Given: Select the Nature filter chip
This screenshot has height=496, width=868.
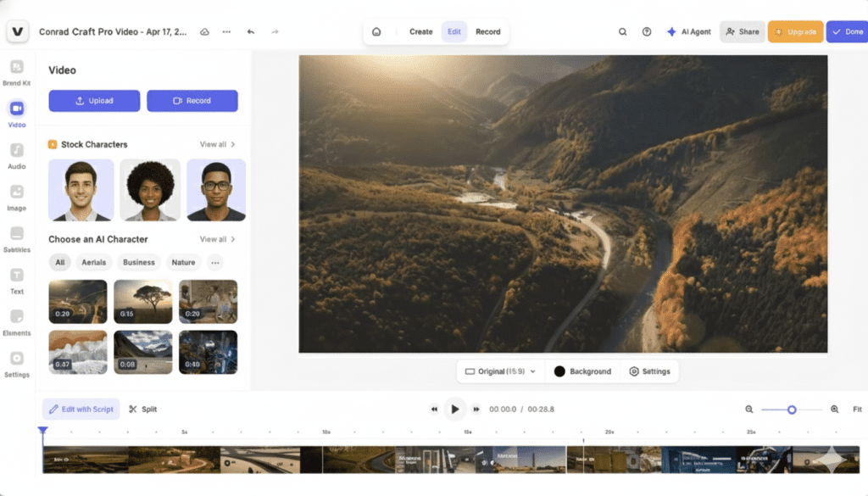Looking at the screenshot, I should [x=183, y=262].
